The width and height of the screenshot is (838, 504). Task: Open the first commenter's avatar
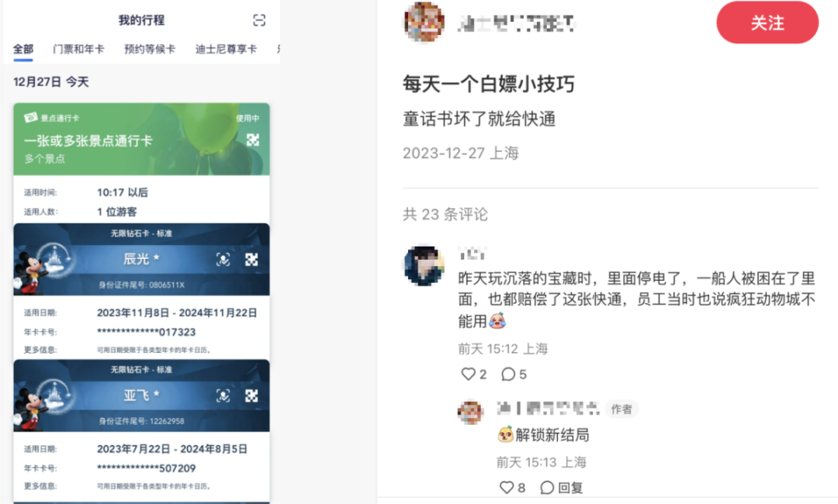(x=424, y=265)
